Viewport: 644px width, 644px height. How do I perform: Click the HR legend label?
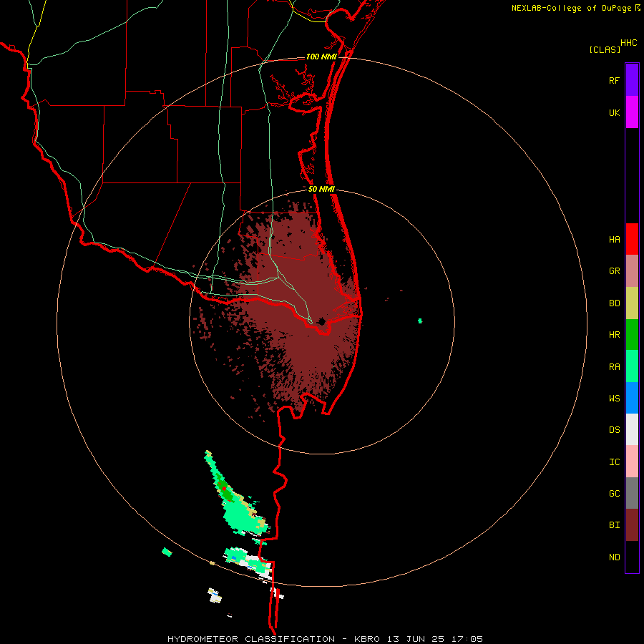pos(614,335)
